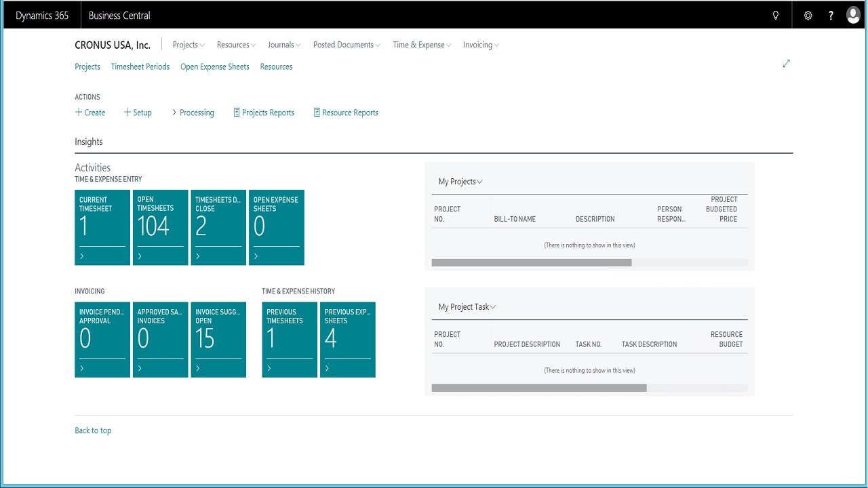Click the Dynamics 365 header label
868x488 pixels.
(42, 16)
